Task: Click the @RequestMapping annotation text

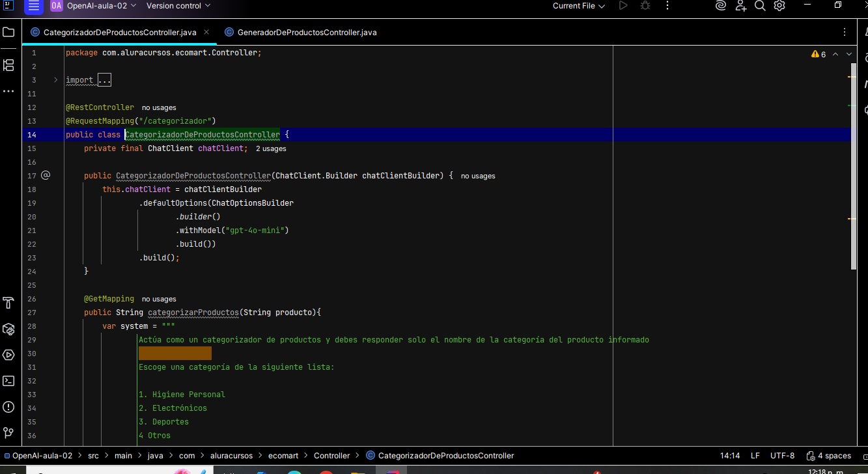Action: tap(100, 120)
